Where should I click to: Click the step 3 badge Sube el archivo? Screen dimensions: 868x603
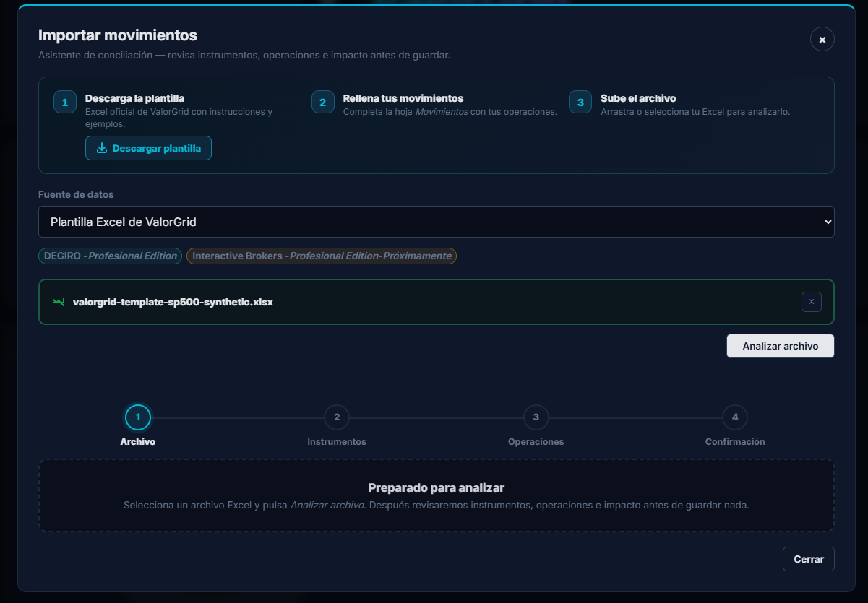pyautogui.click(x=580, y=102)
